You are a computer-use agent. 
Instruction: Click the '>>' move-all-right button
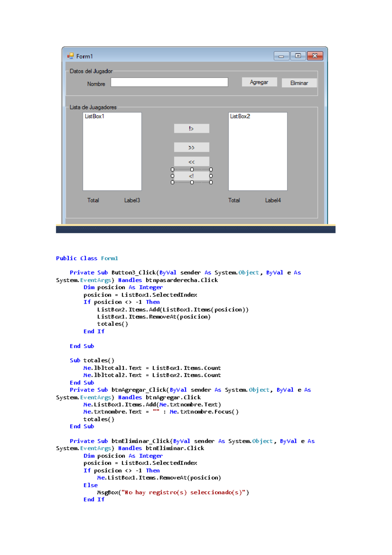191,147
